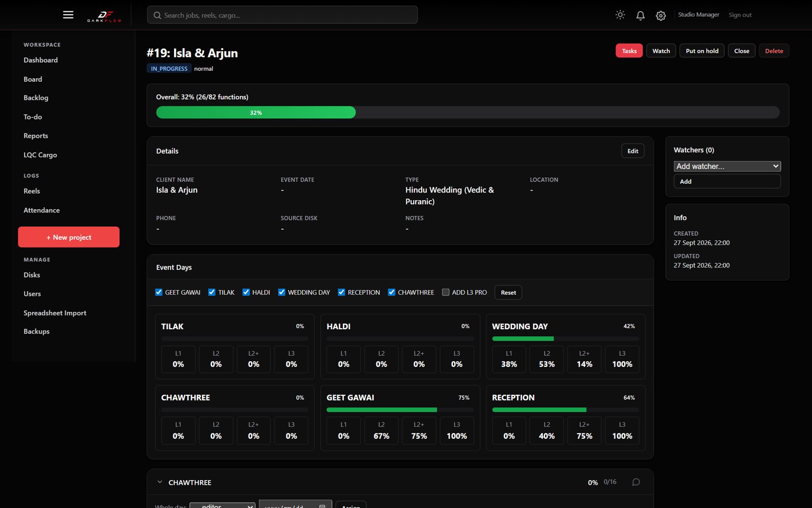Viewport: 812px width, 508px height.
Task: Click the WEDDING DAY progress bar
Action: (x=566, y=339)
